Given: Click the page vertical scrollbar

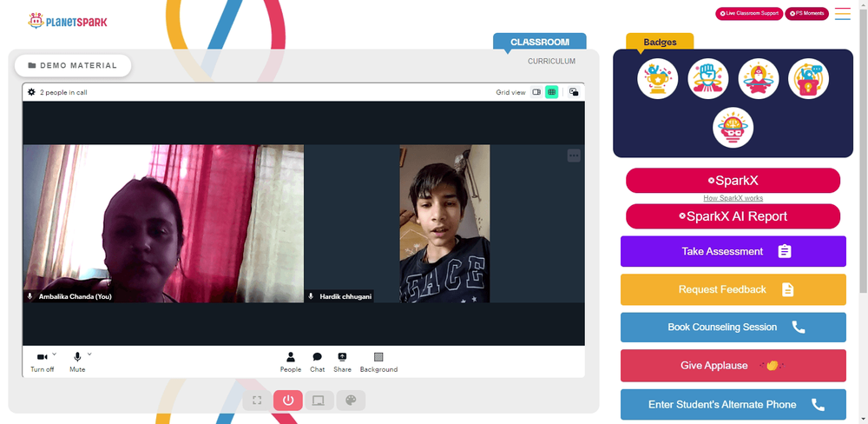Looking at the screenshot, I should tap(863, 149).
